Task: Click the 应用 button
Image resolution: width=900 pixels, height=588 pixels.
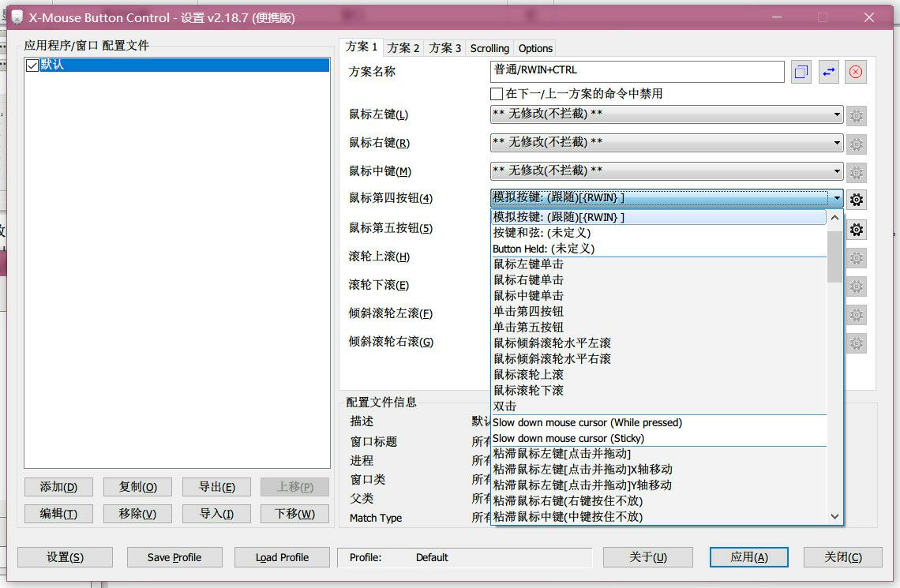Action: [748, 557]
